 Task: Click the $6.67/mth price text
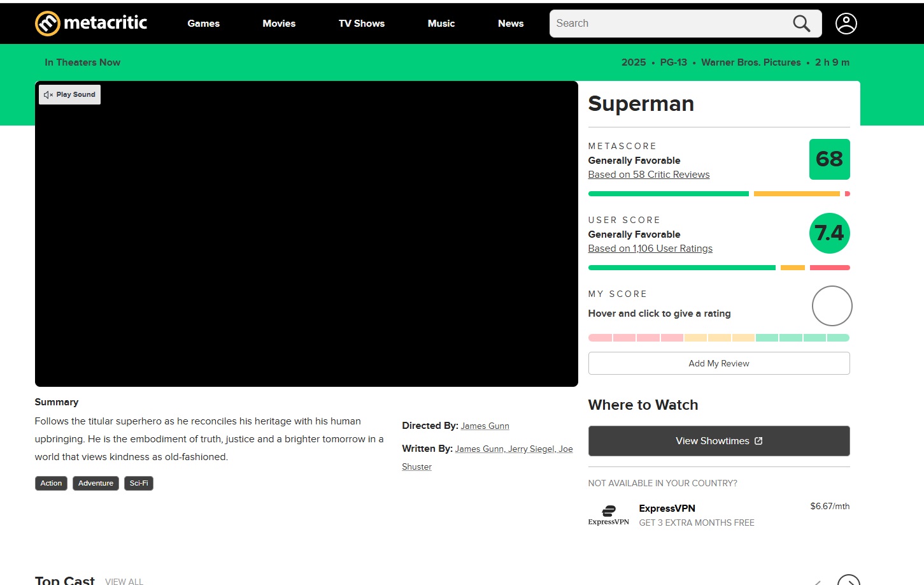click(830, 506)
